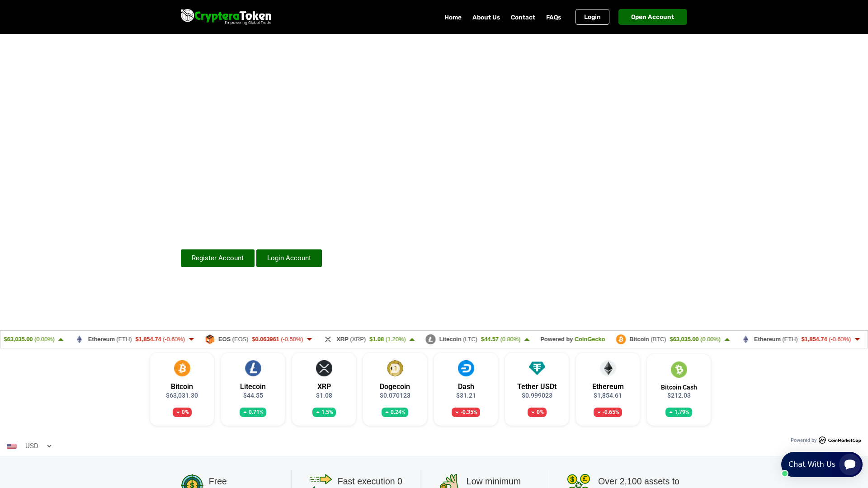Open the USD currency dropdown
The height and width of the screenshot is (488, 868).
click(38, 446)
